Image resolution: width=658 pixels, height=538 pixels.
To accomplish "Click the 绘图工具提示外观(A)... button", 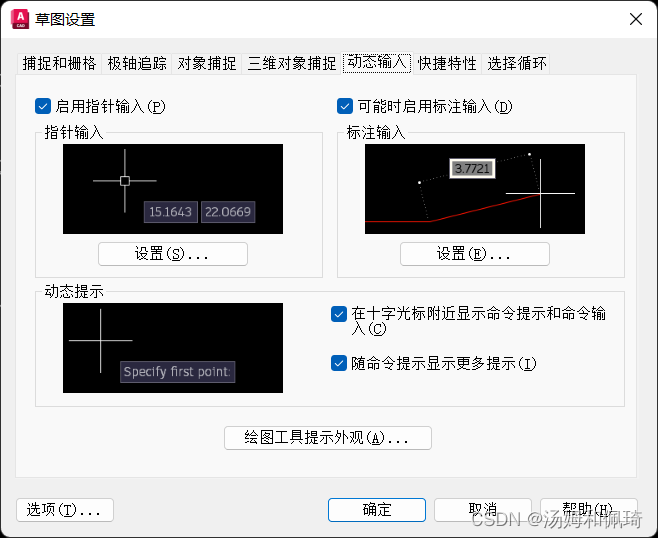I will (x=328, y=438).
